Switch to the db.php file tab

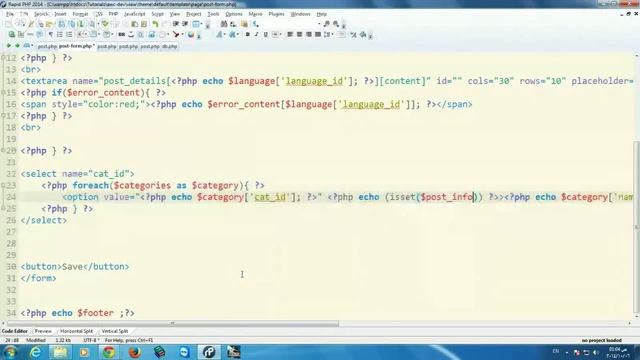[169, 46]
